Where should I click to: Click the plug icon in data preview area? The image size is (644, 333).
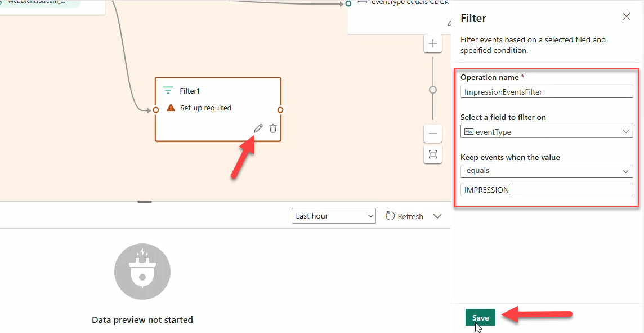pyautogui.click(x=142, y=271)
